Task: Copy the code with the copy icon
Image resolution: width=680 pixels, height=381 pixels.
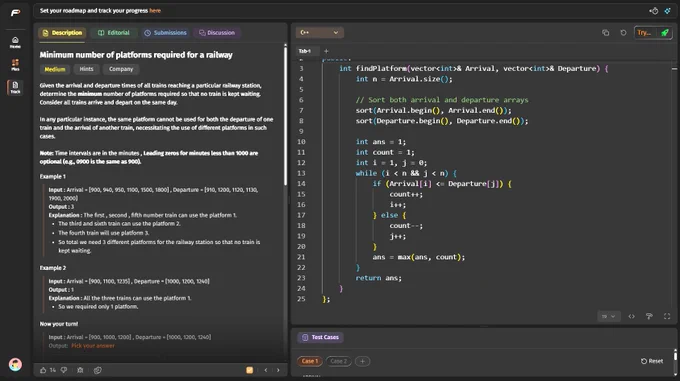Action: coord(605,33)
